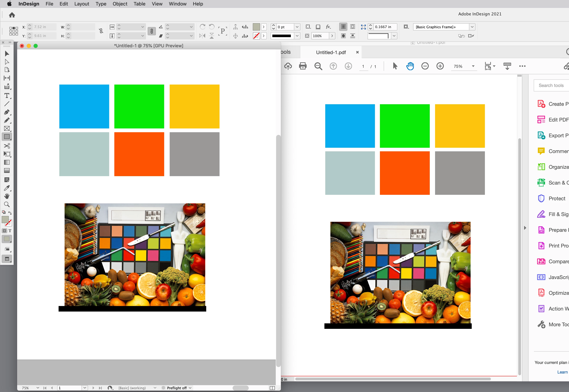The width and height of the screenshot is (569, 392).
Task: Open the Protect tool in Acrobat
Action: pyautogui.click(x=556, y=198)
